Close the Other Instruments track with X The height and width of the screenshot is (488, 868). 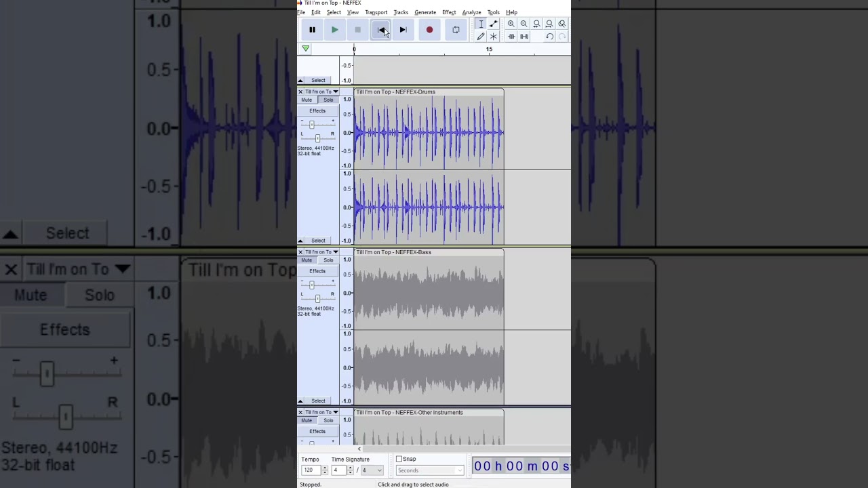[x=300, y=412]
